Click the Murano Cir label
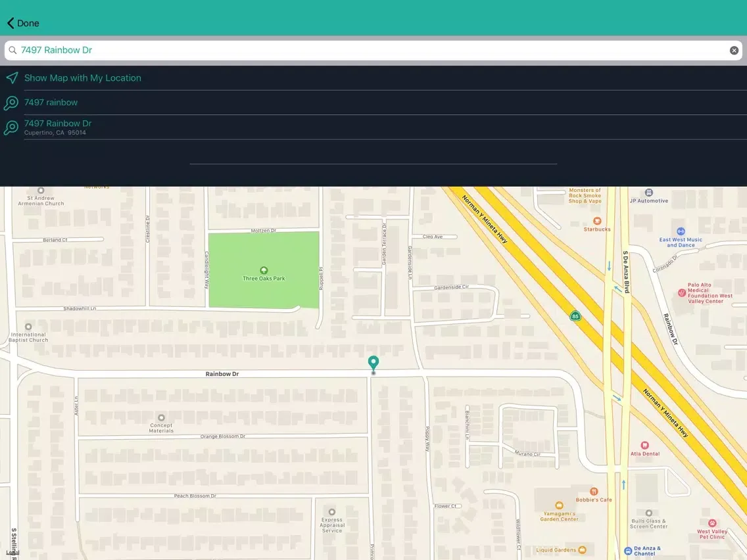Screen dimensions: 747x560 527,454
